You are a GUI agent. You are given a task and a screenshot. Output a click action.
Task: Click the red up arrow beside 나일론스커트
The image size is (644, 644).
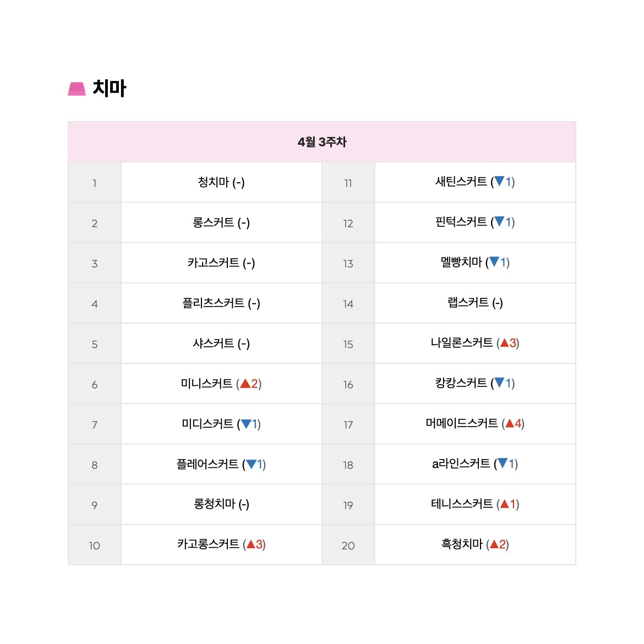coord(505,342)
